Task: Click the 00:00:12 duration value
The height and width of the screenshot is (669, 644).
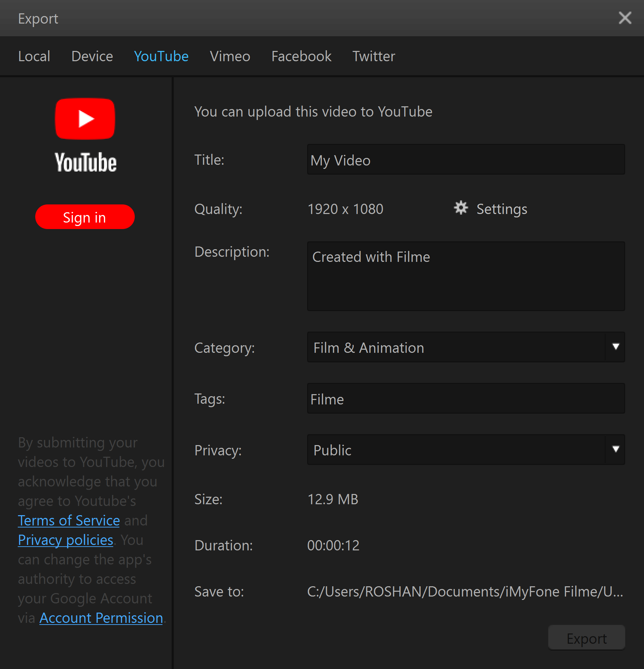Action: [333, 545]
